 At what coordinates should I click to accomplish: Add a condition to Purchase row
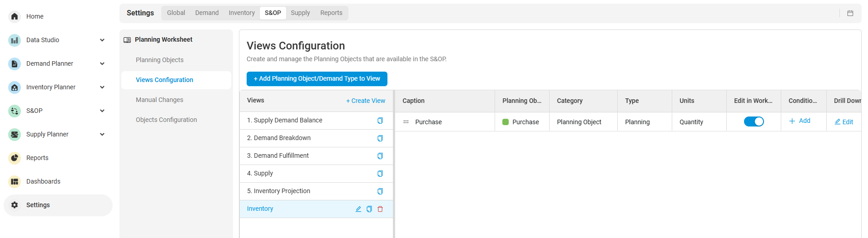(x=800, y=121)
